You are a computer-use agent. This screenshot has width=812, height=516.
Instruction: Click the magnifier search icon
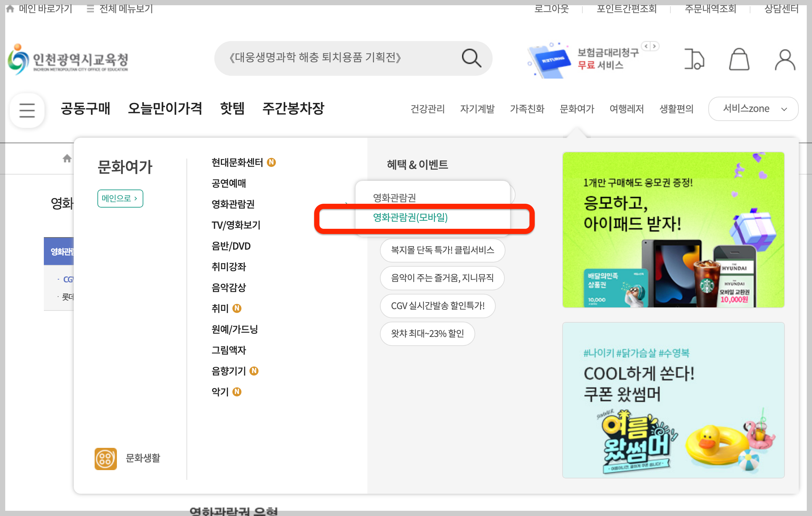tap(471, 58)
